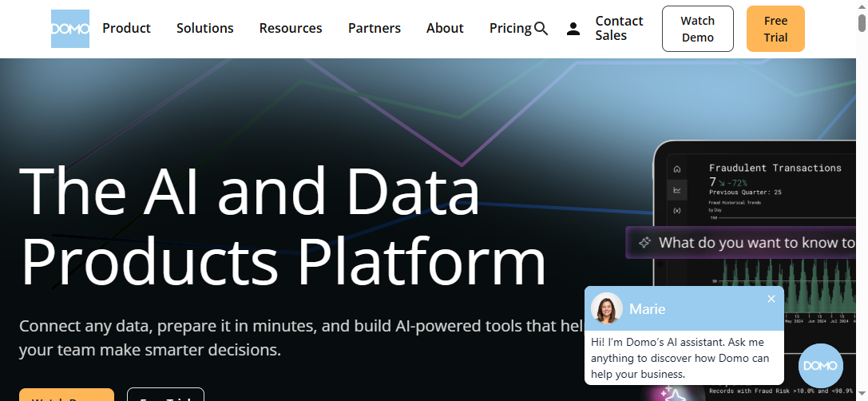Click the Free Trial header button
This screenshot has height=401, width=868.
[775, 29]
